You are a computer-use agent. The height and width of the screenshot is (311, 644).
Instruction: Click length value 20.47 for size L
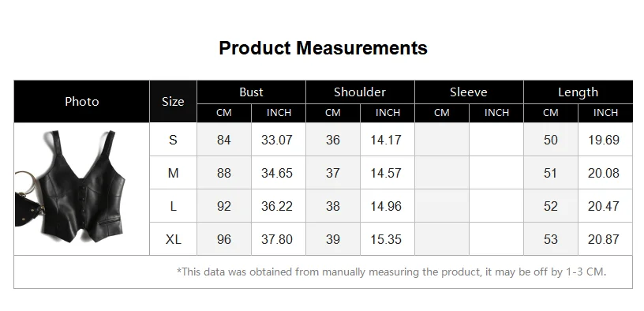click(603, 206)
